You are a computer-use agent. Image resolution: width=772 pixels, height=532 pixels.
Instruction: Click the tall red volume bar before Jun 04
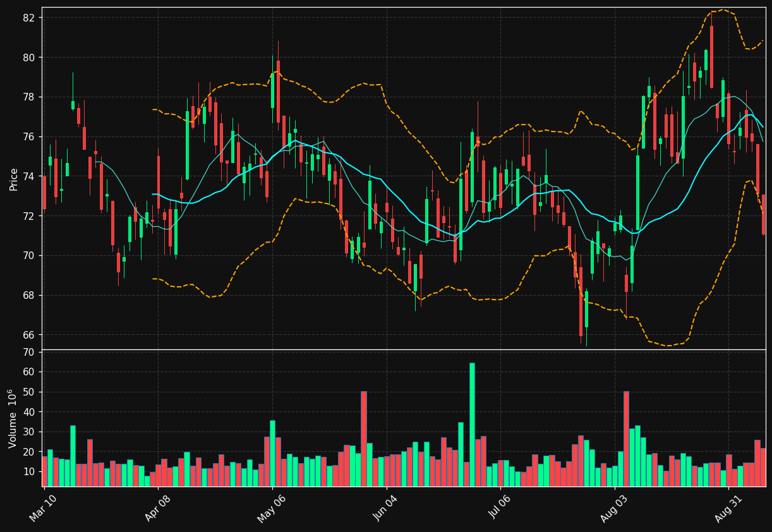[364, 438]
